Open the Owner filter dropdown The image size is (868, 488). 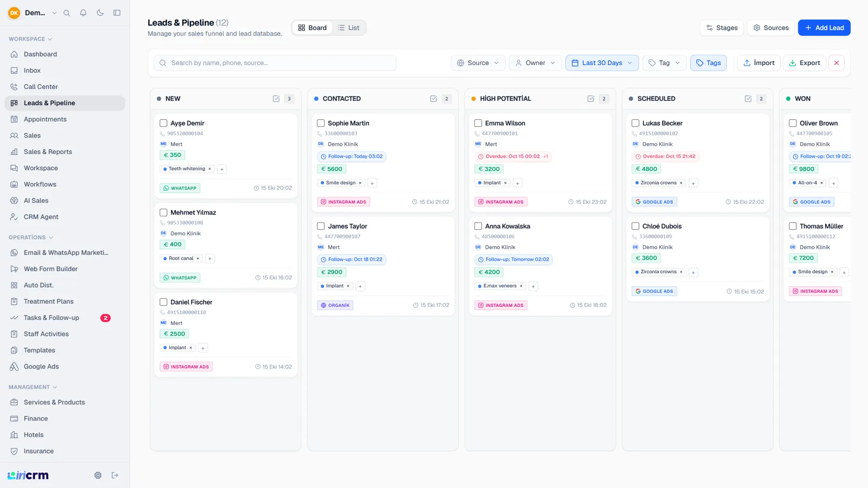pos(535,63)
